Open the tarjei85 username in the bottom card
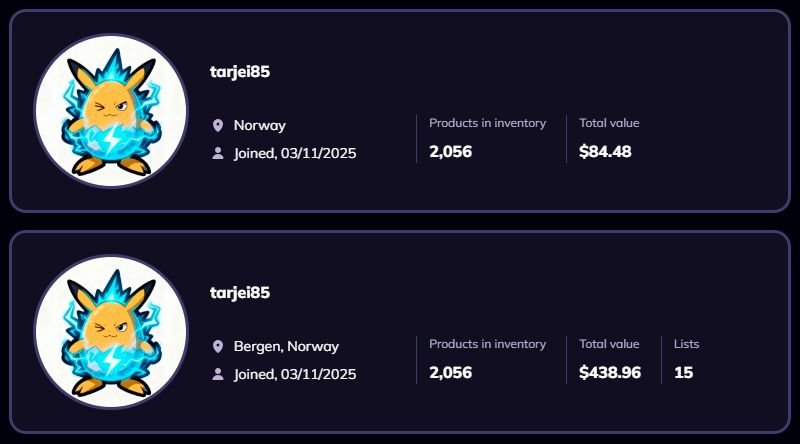The width and height of the screenshot is (800, 444). [x=240, y=293]
